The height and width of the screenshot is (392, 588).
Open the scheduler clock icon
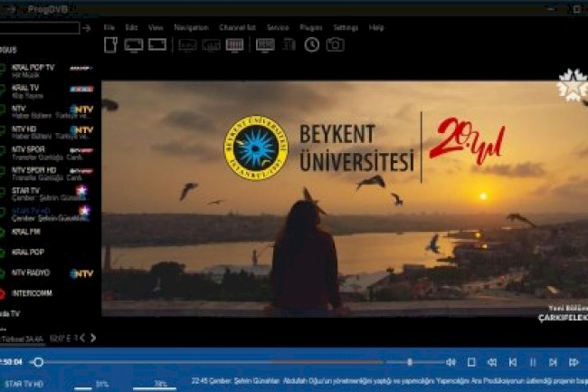coord(311,44)
